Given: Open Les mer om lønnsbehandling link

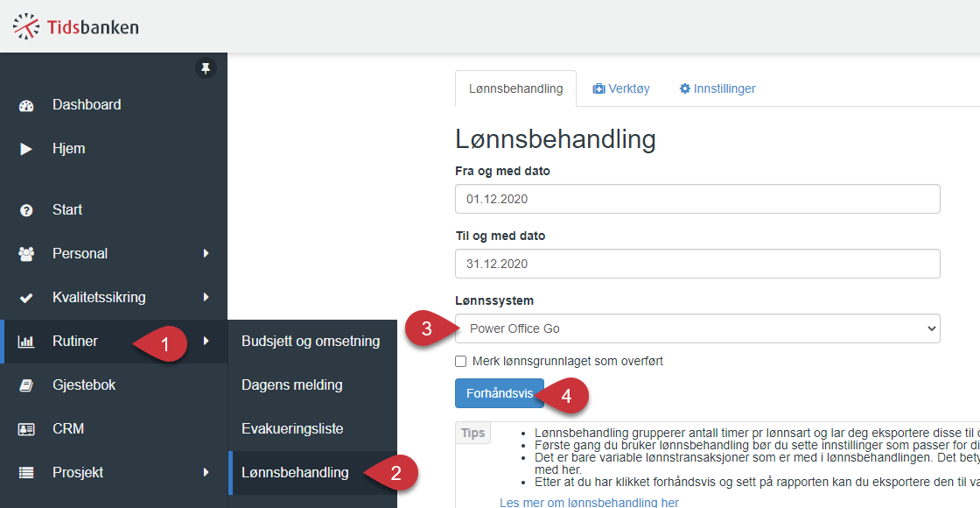Looking at the screenshot, I should [589, 503].
